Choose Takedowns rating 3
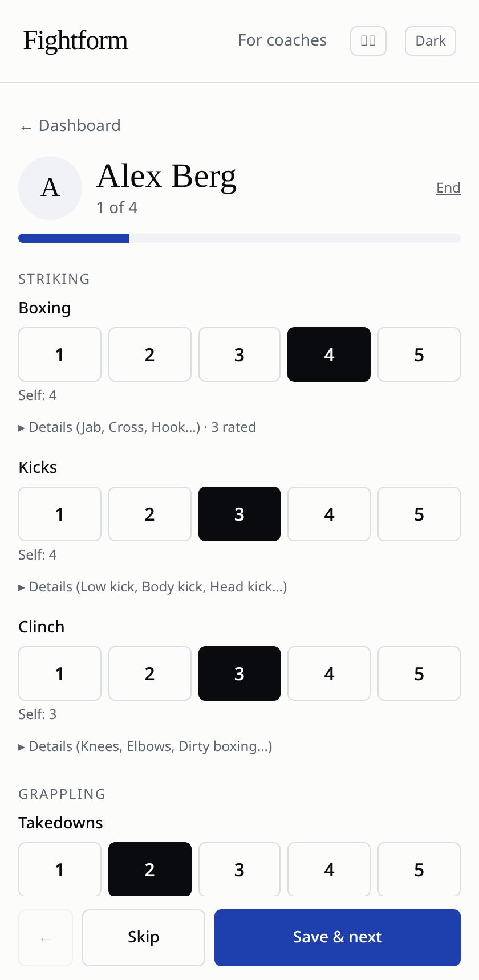Image resolution: width=479 pixels, height=980 pixels. (x=239, y=869)
